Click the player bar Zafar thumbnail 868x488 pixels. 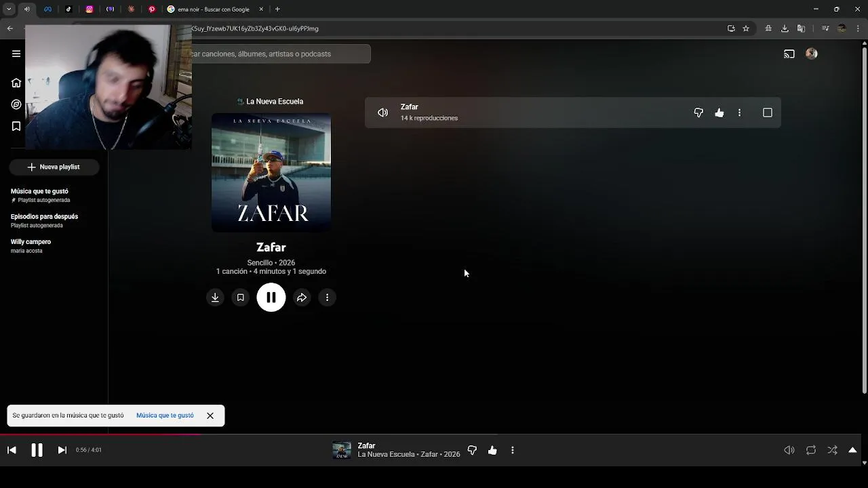click(x=342, y=450)
